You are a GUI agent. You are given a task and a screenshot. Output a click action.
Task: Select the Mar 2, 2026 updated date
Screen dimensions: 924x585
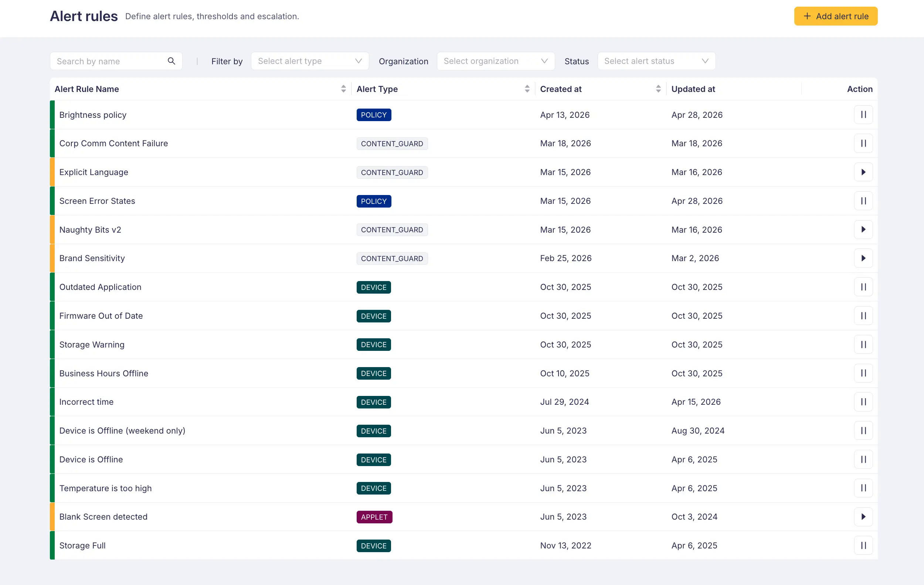pyautogui.click(x=695, y=259)
